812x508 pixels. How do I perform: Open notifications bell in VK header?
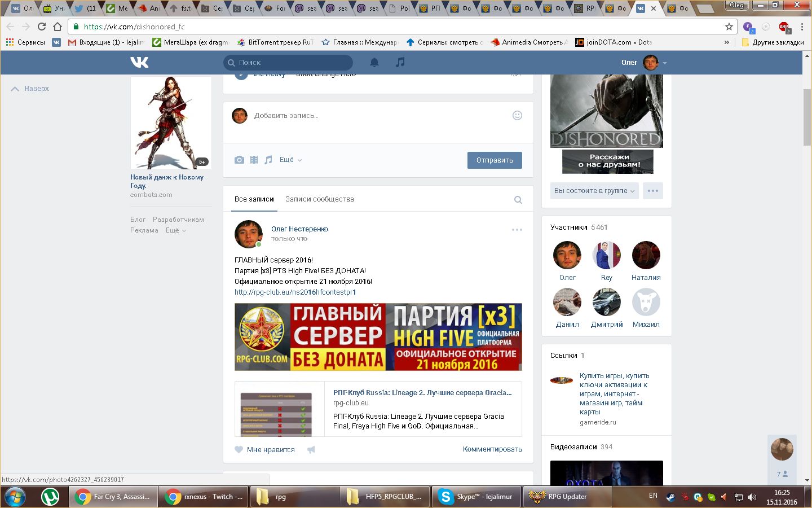tap(374, 62)
